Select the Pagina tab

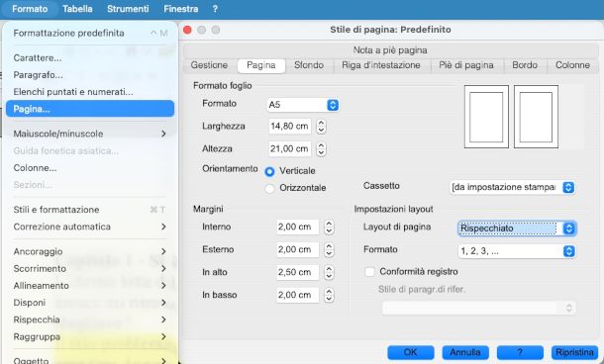(261, 65)
